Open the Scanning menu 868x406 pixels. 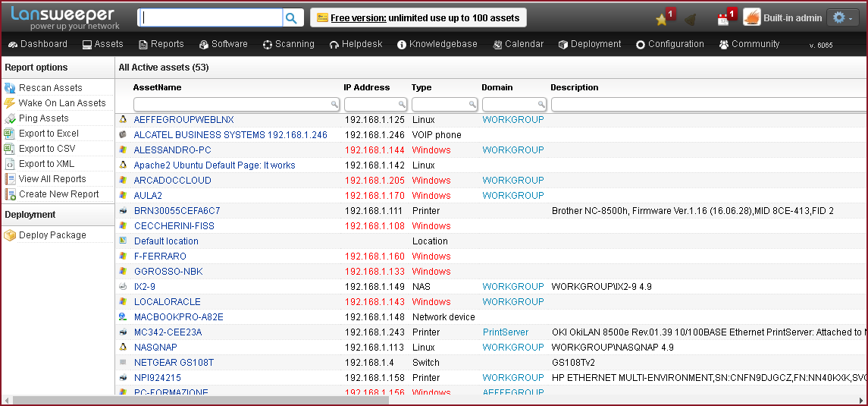point(288,44)
